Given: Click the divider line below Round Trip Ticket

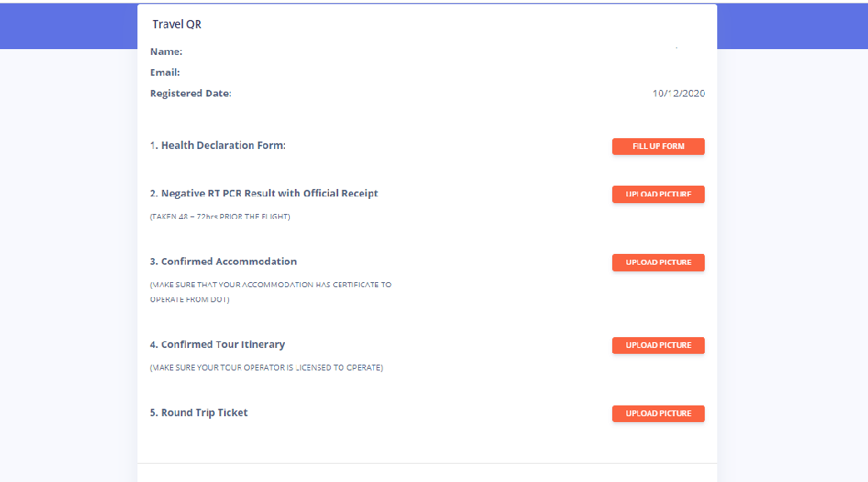Looking at the screenshot, I should coord(427,463).
